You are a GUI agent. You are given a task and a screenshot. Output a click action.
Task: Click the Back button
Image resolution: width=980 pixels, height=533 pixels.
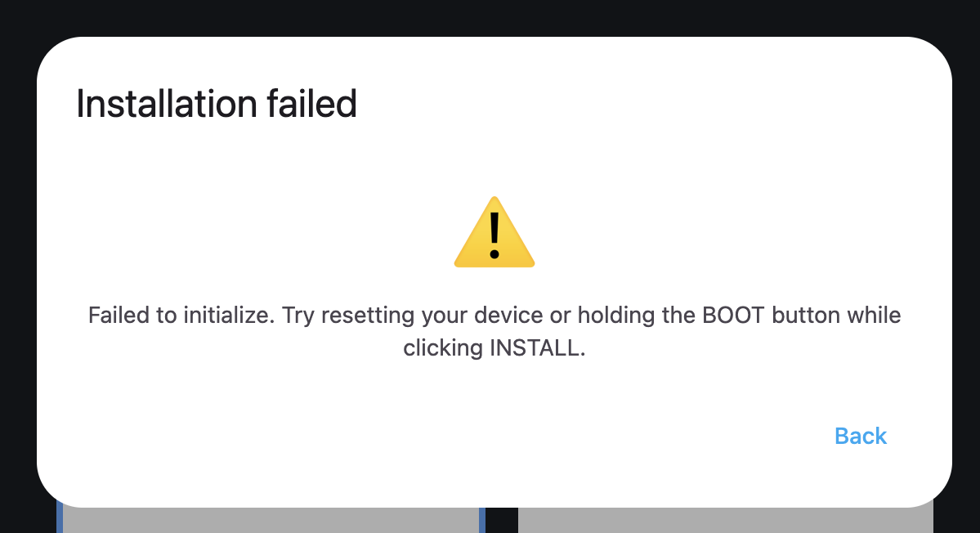pyautogui.click(x=860, y=437)
